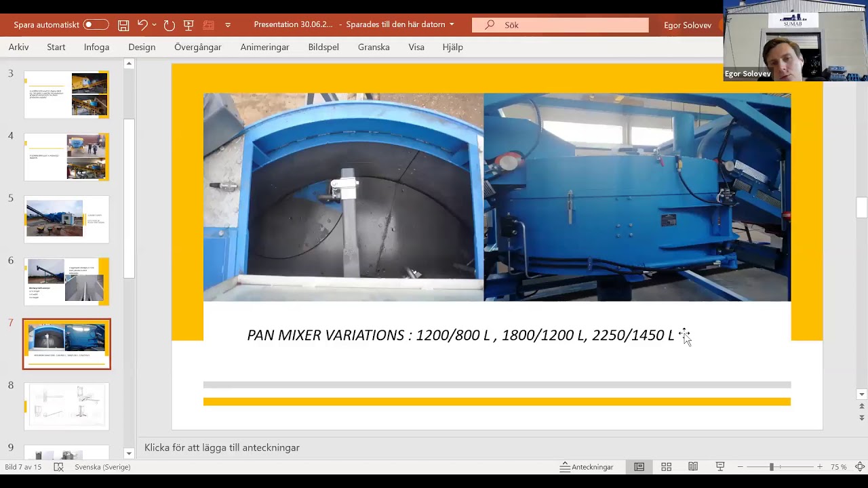Click Bild 7 av 15 status indicator

23,467
